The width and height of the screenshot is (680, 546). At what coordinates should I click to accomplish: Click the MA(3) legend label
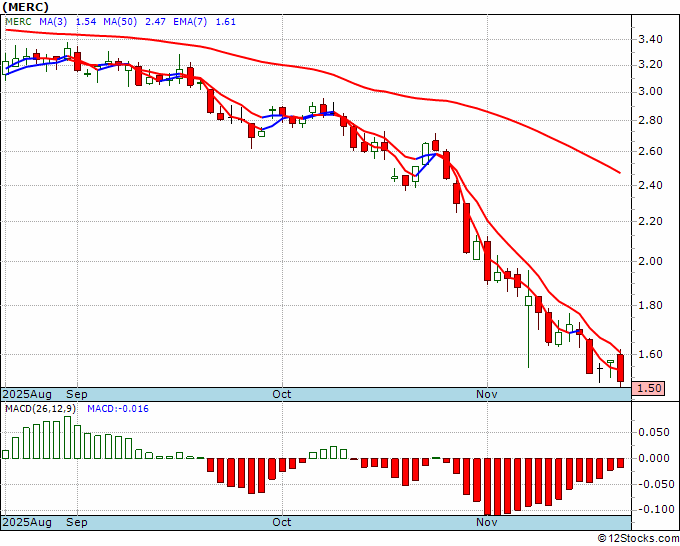pos(53,22)
